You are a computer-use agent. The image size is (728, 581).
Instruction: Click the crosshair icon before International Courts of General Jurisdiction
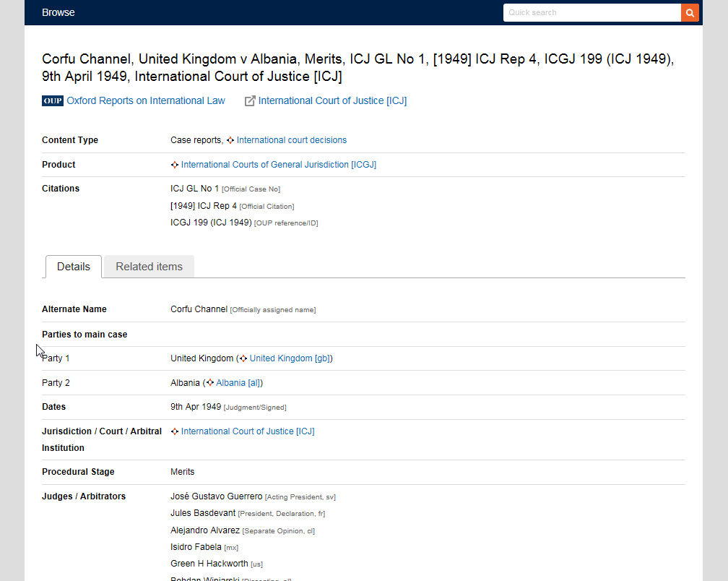[175, 165]
